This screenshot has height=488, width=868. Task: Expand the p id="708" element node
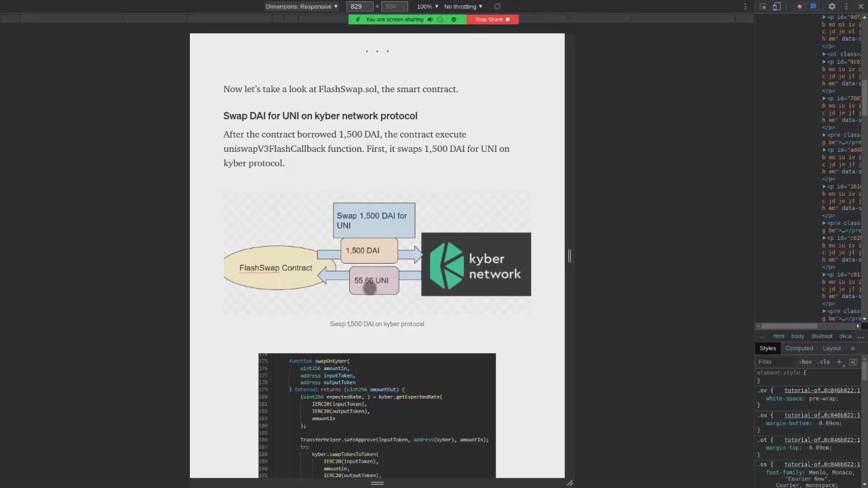(825, 98)
